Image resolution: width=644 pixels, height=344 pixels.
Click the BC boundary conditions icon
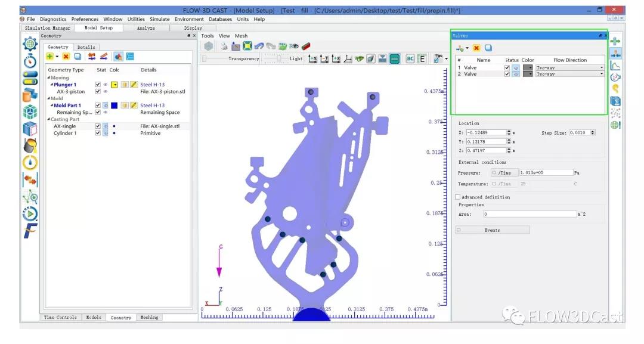pyautogui.click(x=410, y=58)
